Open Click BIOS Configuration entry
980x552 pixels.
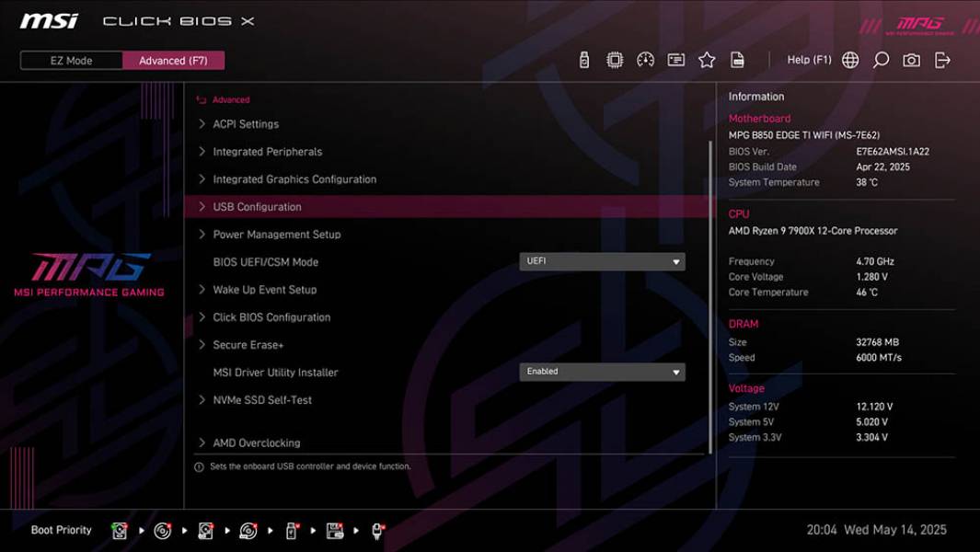pos(271,317)
